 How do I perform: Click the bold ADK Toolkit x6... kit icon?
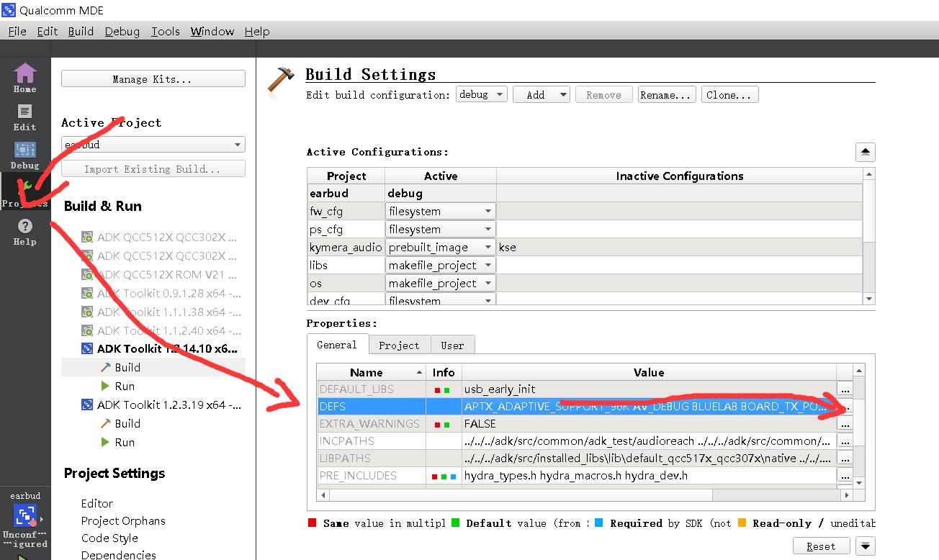(x=87, y=349)
